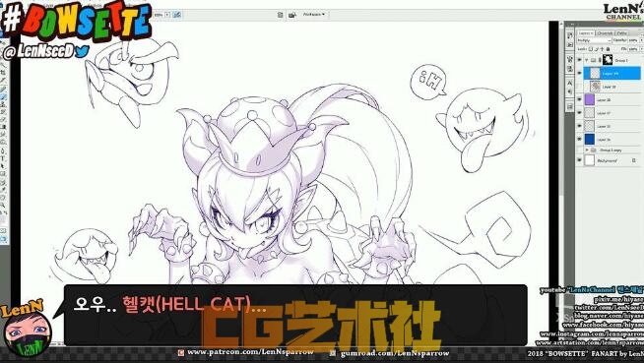
Task: Switch to the Paths tab
Action: point(621,32)
